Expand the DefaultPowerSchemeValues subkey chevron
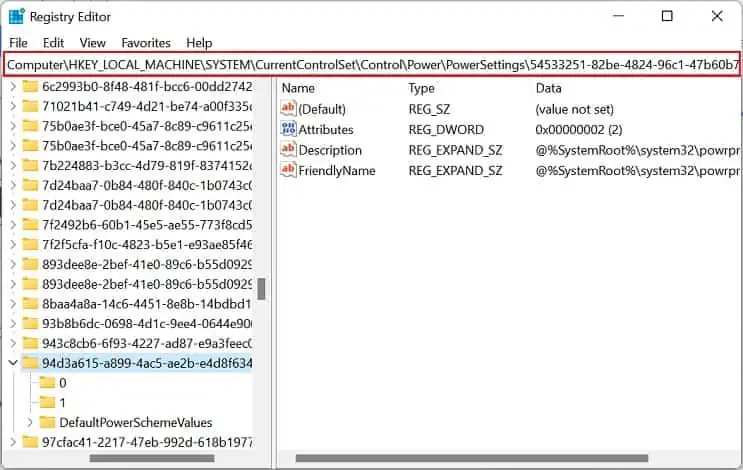The width and height of the screenshot is (743, 470). 30,422
